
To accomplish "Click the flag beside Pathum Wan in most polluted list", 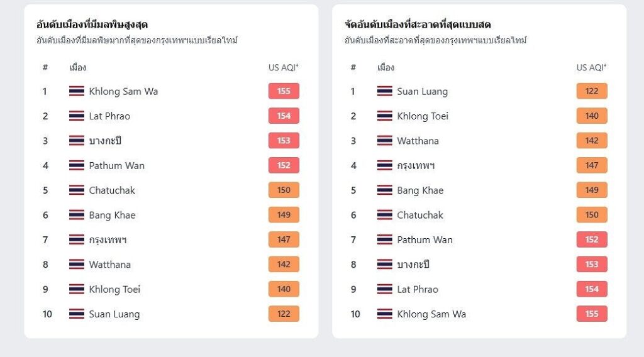I will [77, 165].
